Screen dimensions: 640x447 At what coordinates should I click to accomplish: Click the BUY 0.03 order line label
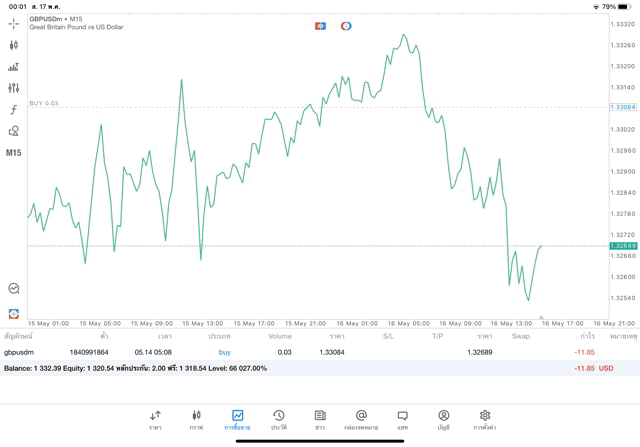(x=44, y=103)
